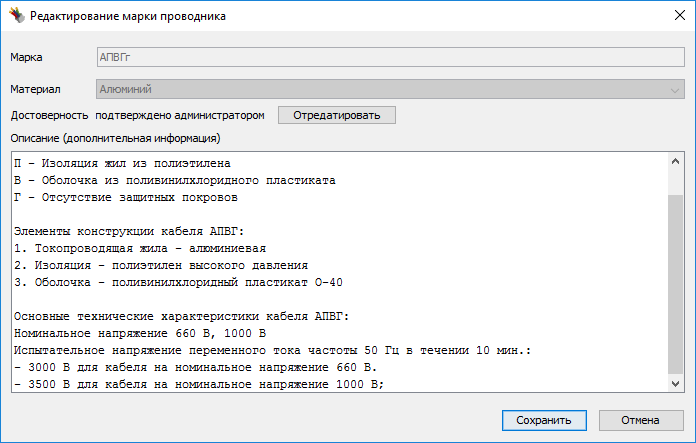Click the line "- 3000 В для кабеля"
This screenshot has width=696, height=443.
click(x=195, y=368)
